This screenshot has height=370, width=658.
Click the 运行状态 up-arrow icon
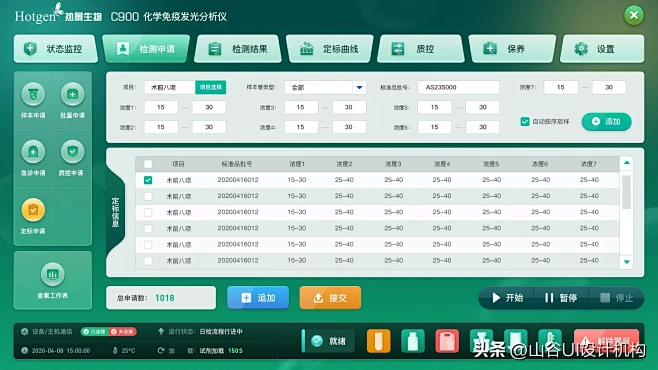161,331
